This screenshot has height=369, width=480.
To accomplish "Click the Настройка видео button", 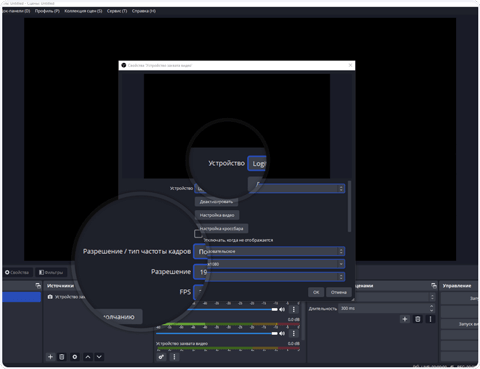I will (x=217, y=215).
